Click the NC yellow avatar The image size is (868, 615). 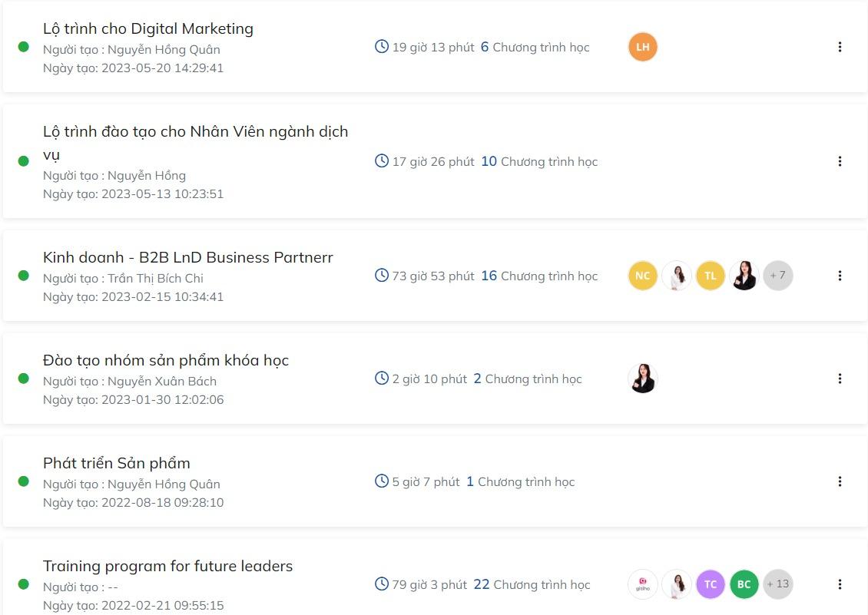(x=643, y=276)
